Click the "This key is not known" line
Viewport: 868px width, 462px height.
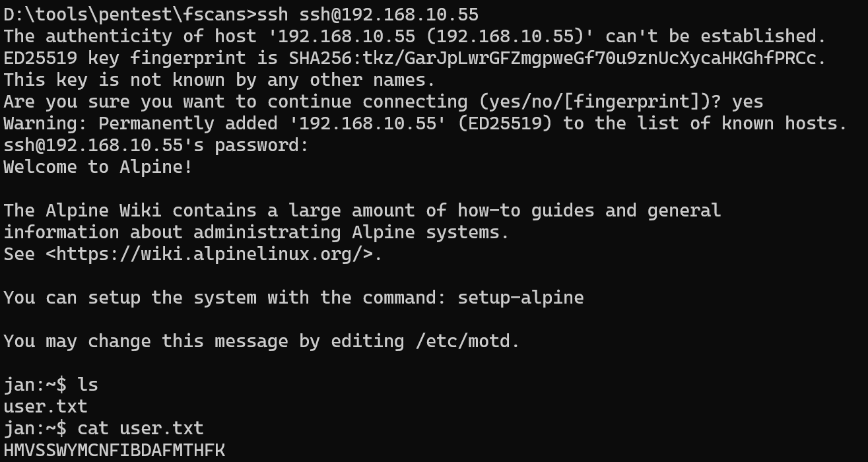[x=219, y=80]
